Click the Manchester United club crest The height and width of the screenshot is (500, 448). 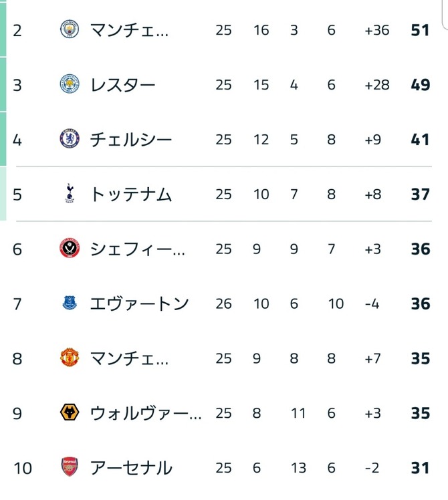[70, 358]
